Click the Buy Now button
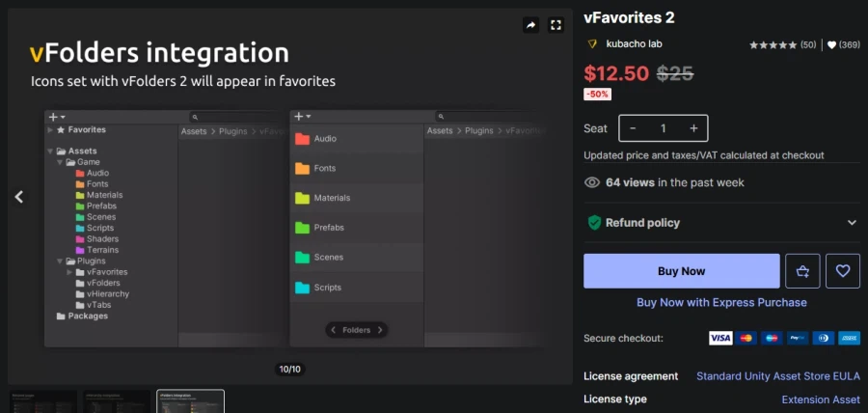 coord(682,271)
